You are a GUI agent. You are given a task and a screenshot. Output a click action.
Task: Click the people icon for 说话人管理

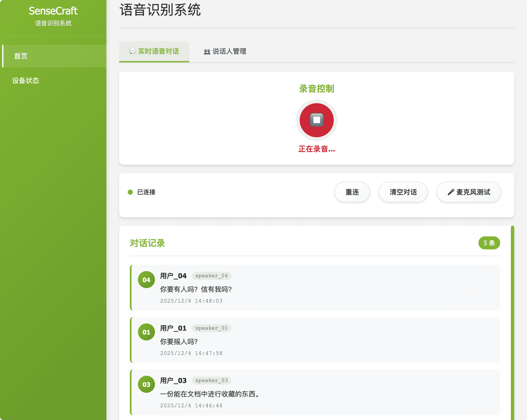(x=207, y=51)
